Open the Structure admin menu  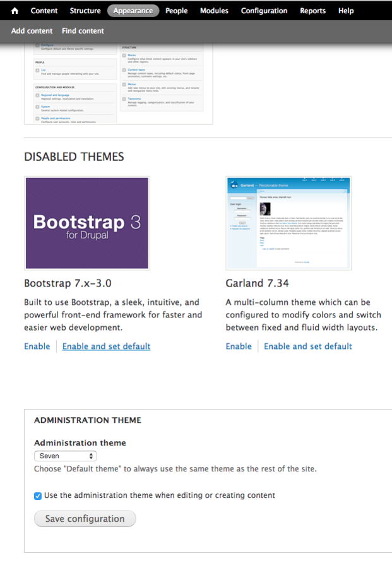click(85, 11)
